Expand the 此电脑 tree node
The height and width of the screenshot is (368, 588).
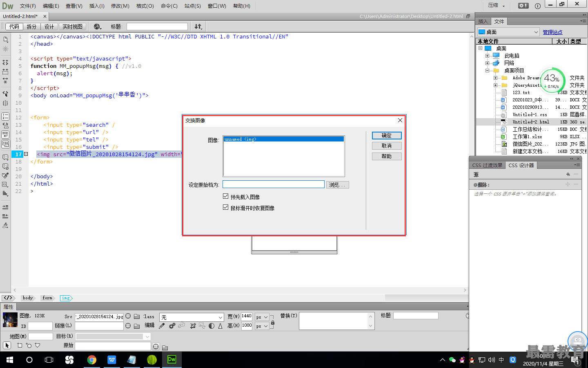pos(487,56)
